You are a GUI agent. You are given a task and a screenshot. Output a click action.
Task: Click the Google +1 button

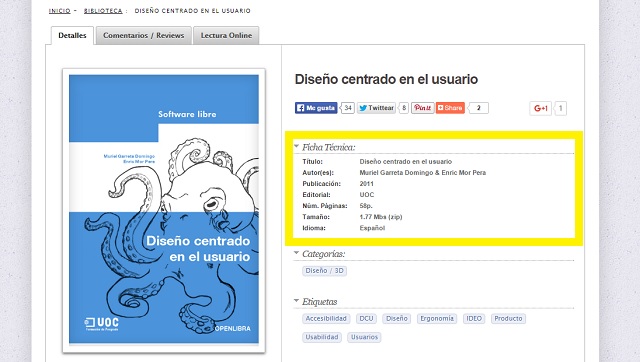[x=540, y=108]
